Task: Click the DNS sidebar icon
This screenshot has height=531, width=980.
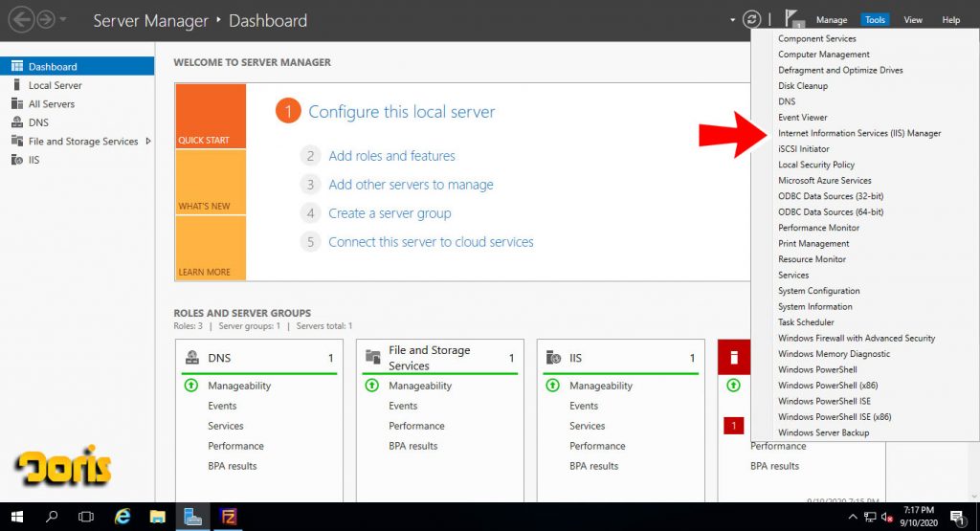Action: tap(17, 122)
